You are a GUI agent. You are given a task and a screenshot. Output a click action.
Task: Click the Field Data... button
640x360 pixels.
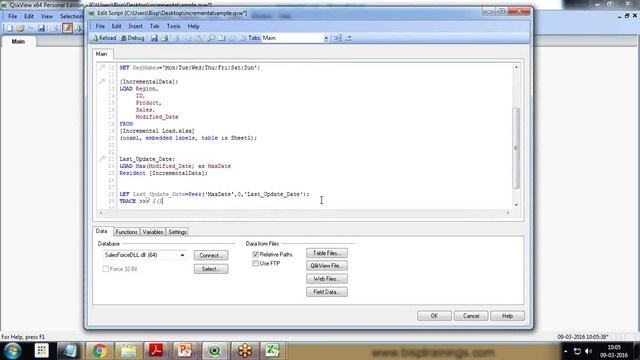[x=327, y=292]
